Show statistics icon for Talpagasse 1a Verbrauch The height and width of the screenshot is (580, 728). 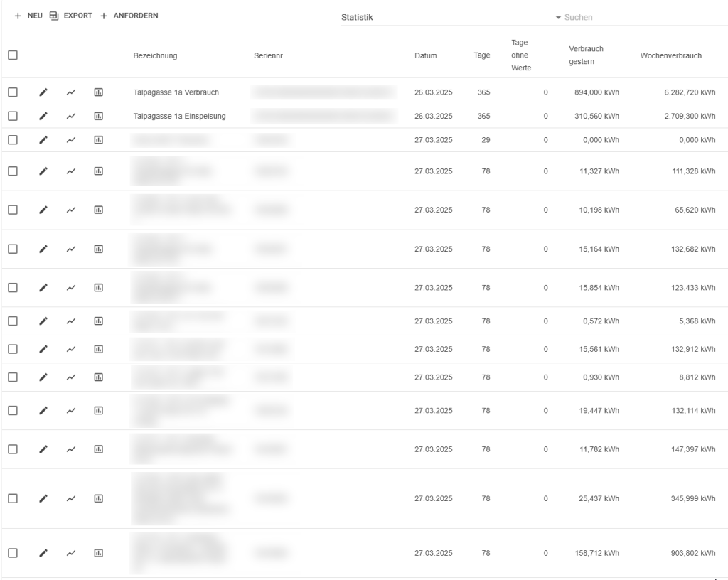click(99, 92)
